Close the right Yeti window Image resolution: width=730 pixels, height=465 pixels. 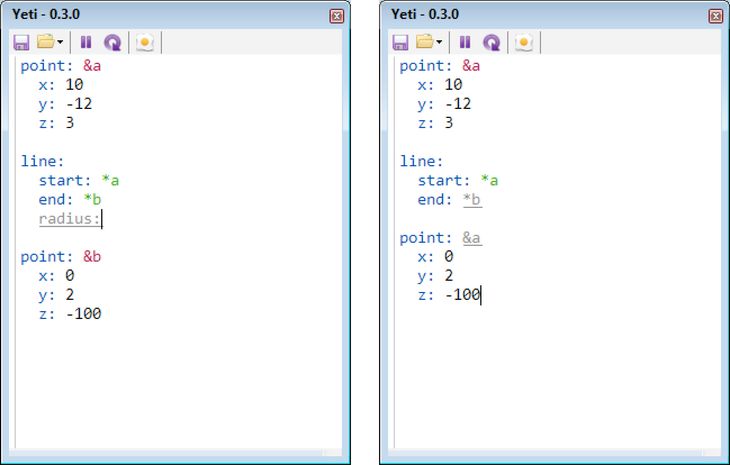point(716,16)
